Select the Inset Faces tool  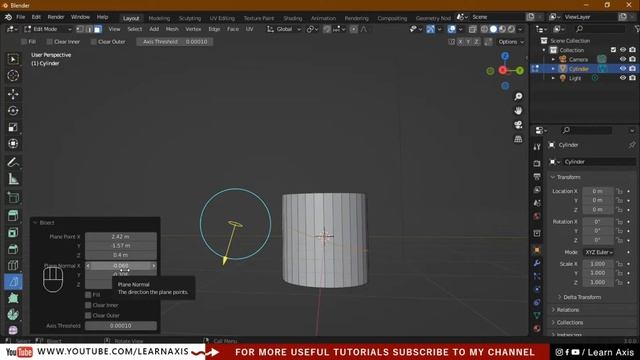click(13, 233)
